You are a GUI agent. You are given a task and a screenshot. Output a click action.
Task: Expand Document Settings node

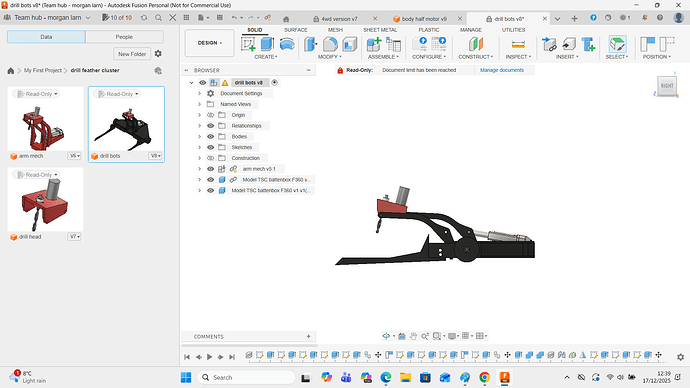pos(199,93)
